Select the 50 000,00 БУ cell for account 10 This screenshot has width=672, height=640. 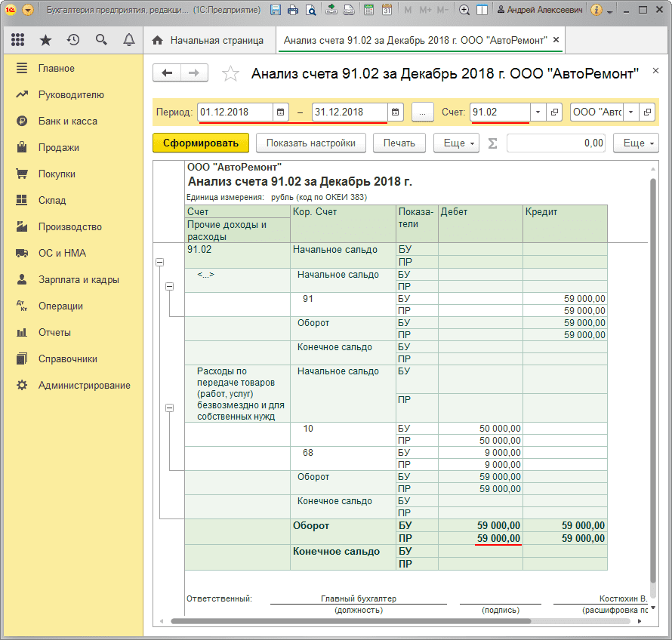point(480,429)
